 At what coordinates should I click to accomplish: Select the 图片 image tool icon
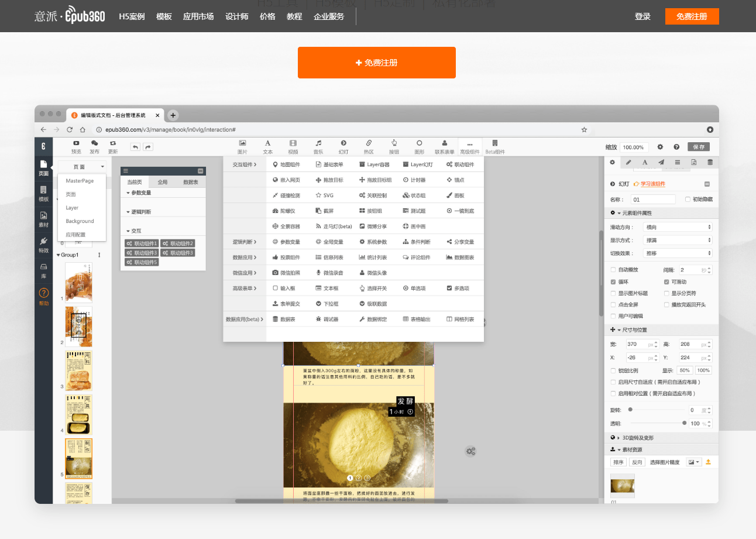pos(242,143)
